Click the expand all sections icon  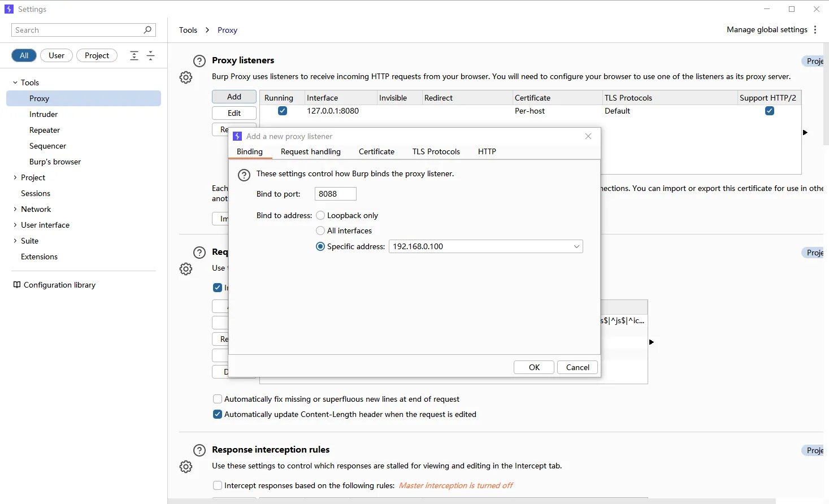pyautogui.click(x=134, y=55)
